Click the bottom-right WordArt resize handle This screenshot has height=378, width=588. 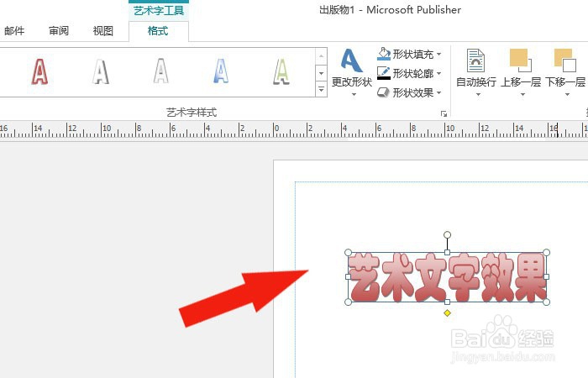click(x=546, y=302)
